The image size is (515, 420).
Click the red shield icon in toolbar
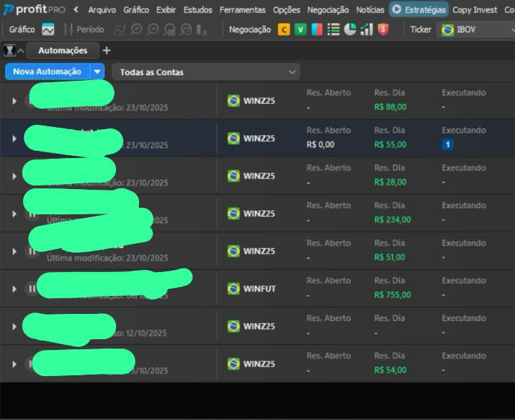tap(383, 30)
